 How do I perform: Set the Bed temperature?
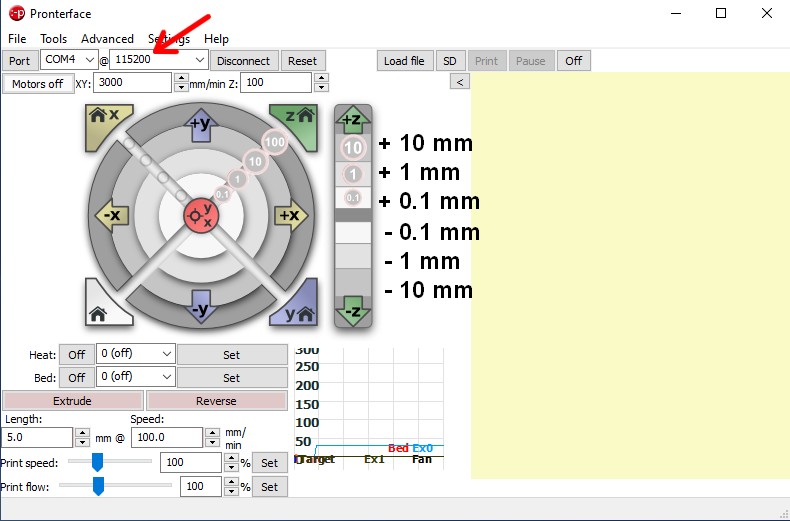pyautogui.click(x=232, y=377)
